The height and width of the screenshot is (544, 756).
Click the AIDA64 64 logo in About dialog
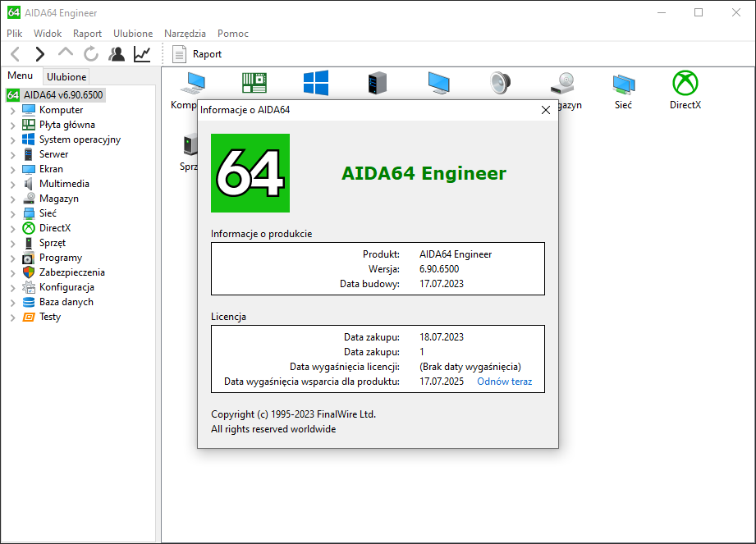pyautogui.click(x=250, y=173)
